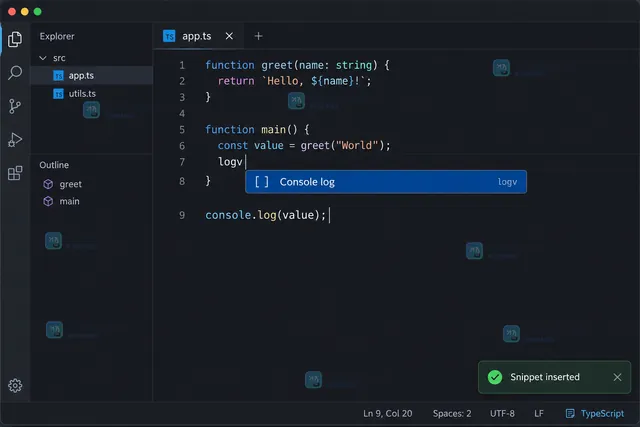Click line number 5 in the gutter
640x427 pixels.
click(x=182, y=130)
